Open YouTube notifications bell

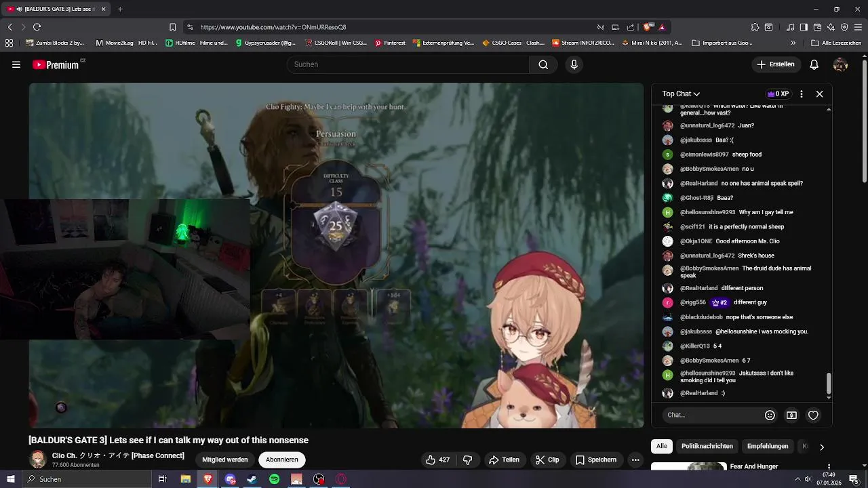814,64
